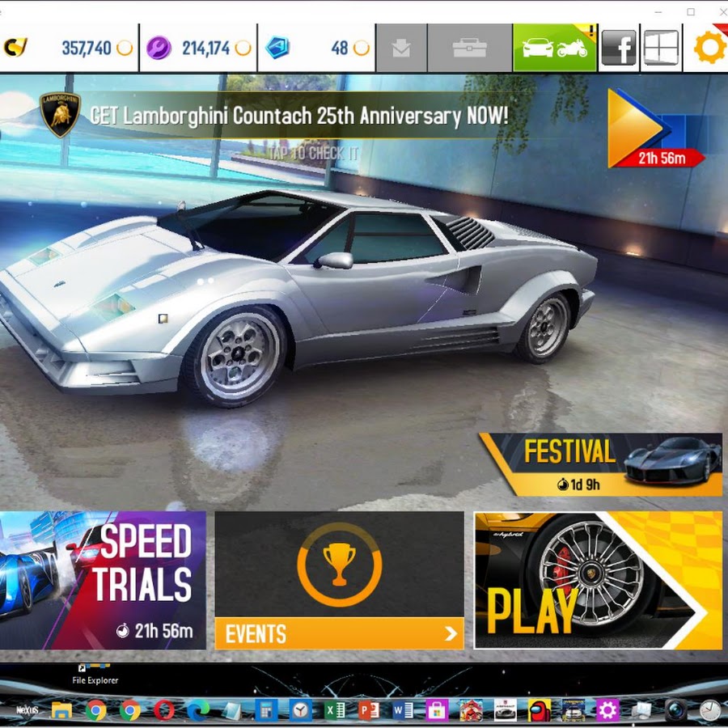Screen dimensions: 728x728
Task: Start racing with the PLAY tile
Action: click(x=598, y=580)
